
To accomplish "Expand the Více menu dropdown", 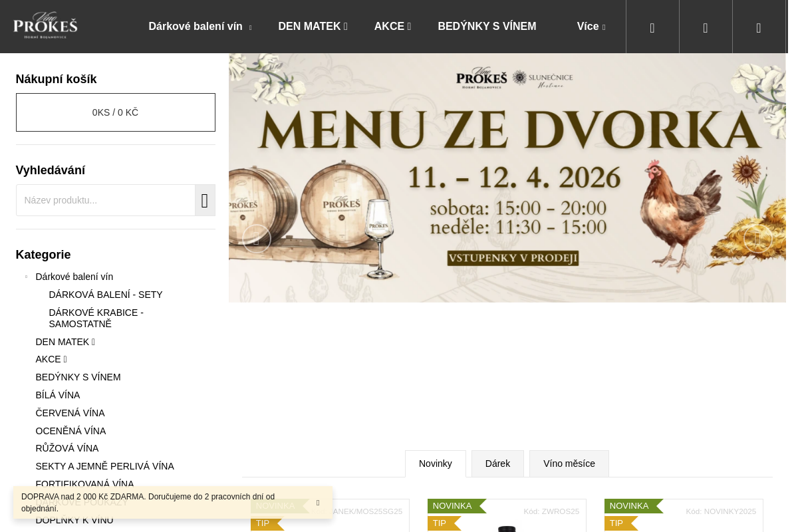I will 589,27.
